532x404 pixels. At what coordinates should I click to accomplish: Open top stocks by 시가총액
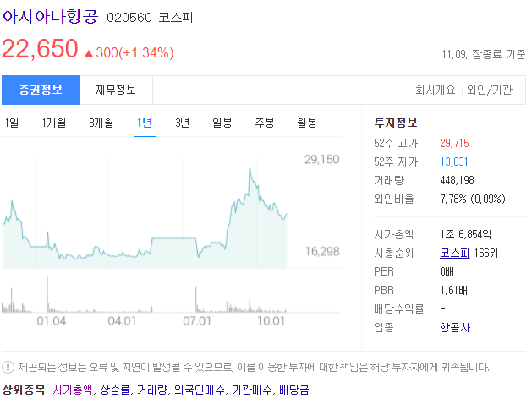click(72, 390)
